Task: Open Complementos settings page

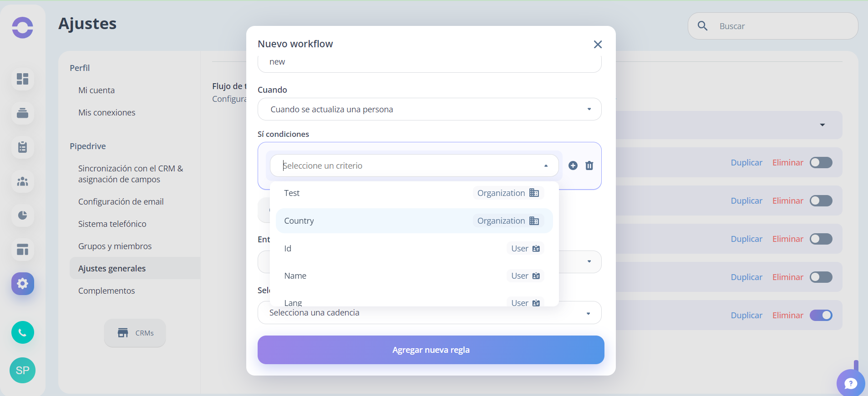Action: coord(107,291)
